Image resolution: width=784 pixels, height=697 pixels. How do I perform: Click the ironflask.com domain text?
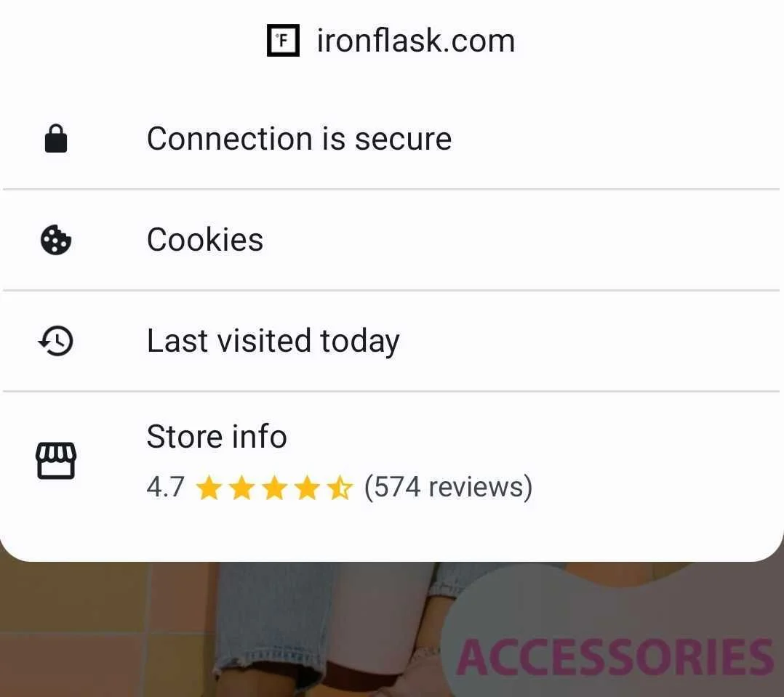coord(416,41)
